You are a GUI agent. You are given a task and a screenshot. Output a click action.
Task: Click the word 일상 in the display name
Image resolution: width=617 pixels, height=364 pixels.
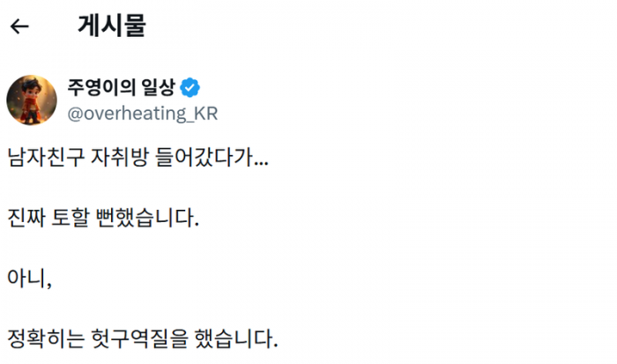pyautogui.click(x=158, y=87)
